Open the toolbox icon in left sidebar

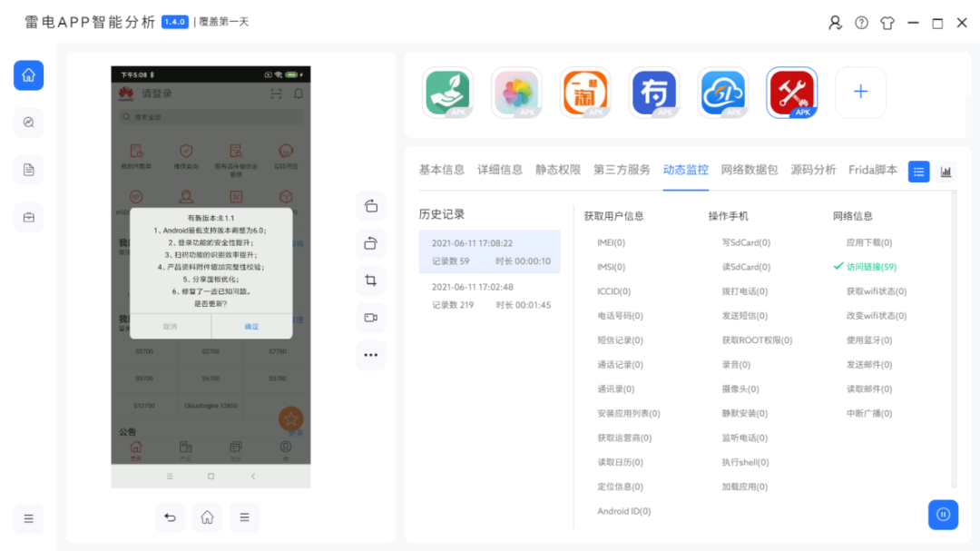pos(28,217)
